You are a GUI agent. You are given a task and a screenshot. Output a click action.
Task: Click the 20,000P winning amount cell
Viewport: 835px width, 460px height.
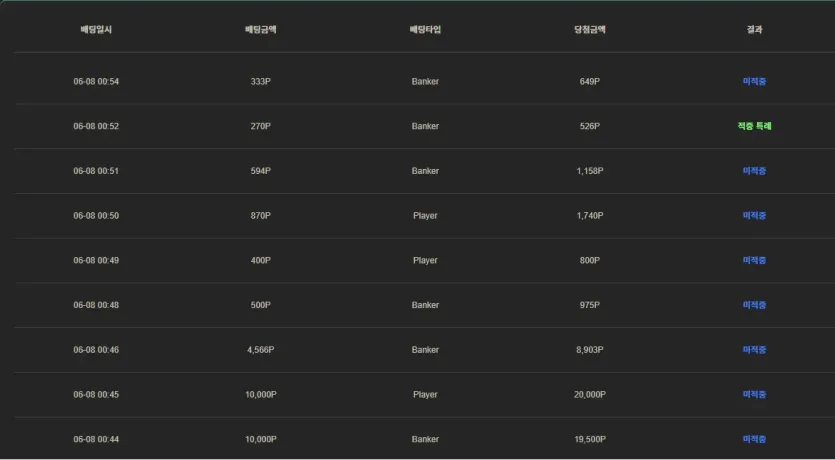point(590,395)
